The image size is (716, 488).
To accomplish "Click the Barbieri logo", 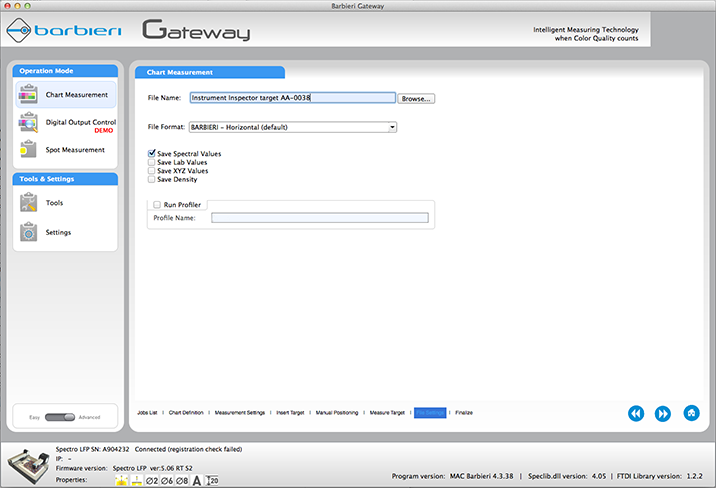I will coord(64,30).
